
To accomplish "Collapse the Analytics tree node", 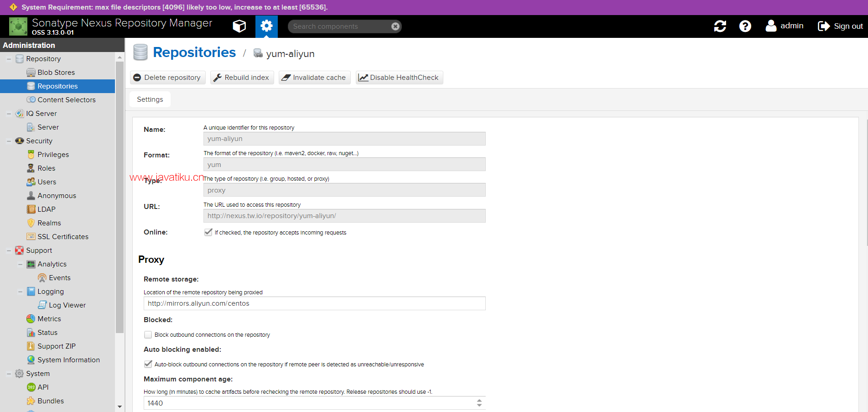I will (x=20, y=264).
